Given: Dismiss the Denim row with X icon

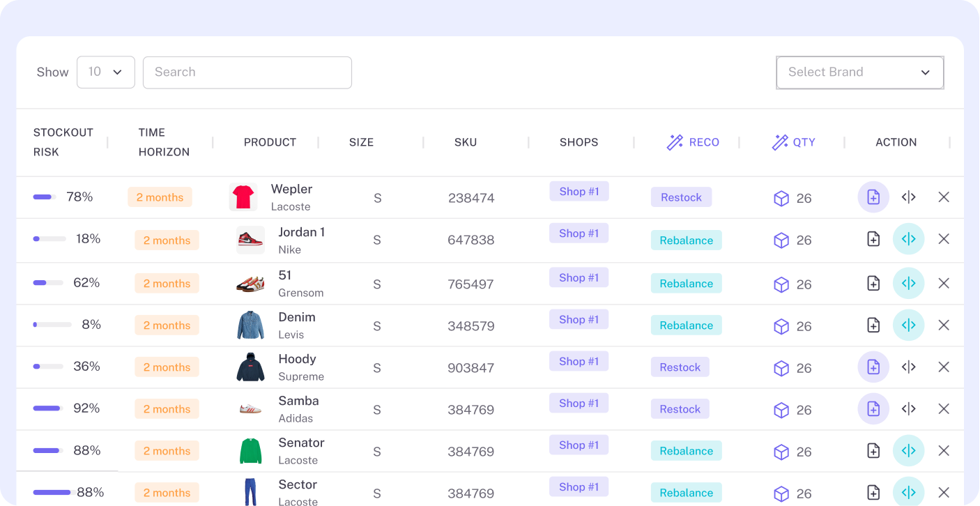Looking at the screenshot, I should click(944, 325).
